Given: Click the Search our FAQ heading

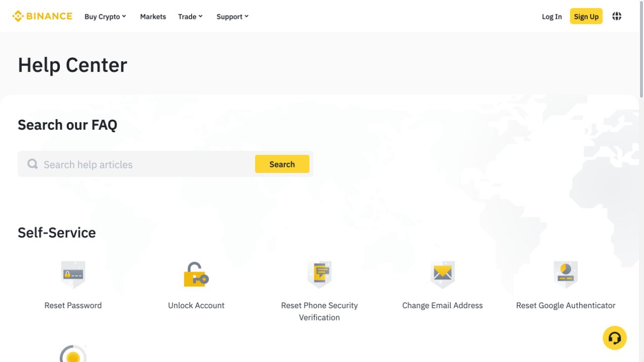Looking at the screenshot, I should click(67, 125).
